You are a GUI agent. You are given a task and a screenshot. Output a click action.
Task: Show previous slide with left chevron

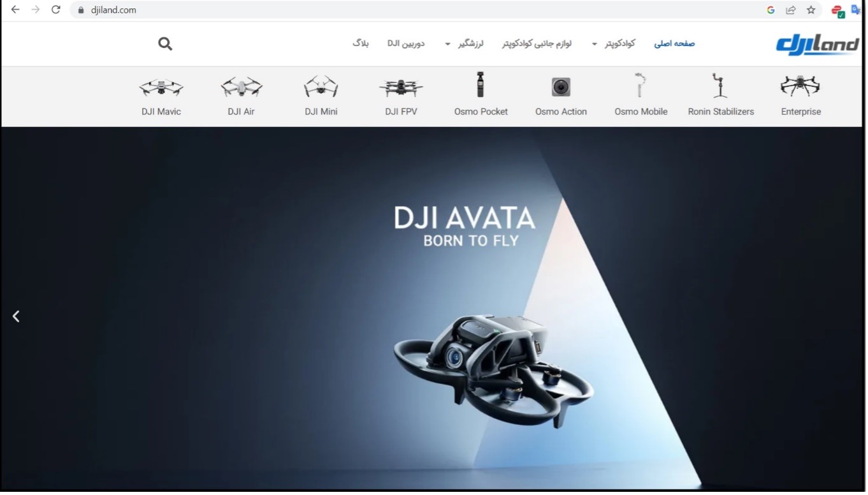click(x=16, y=316)
